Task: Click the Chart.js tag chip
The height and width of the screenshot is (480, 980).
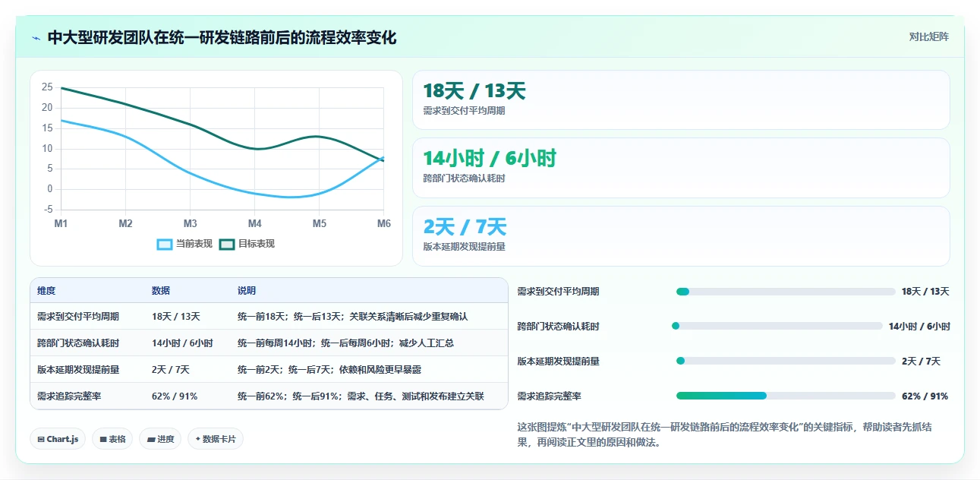Action: (58, 439)
